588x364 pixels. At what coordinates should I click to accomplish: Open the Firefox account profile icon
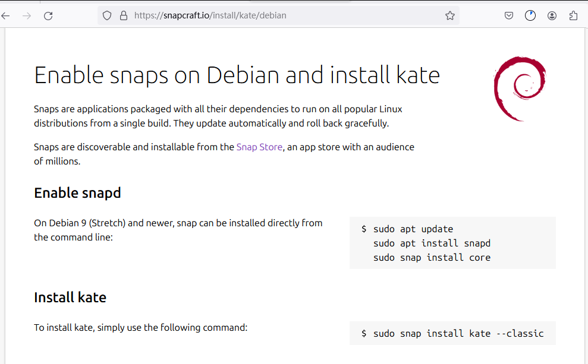(552, 15)
